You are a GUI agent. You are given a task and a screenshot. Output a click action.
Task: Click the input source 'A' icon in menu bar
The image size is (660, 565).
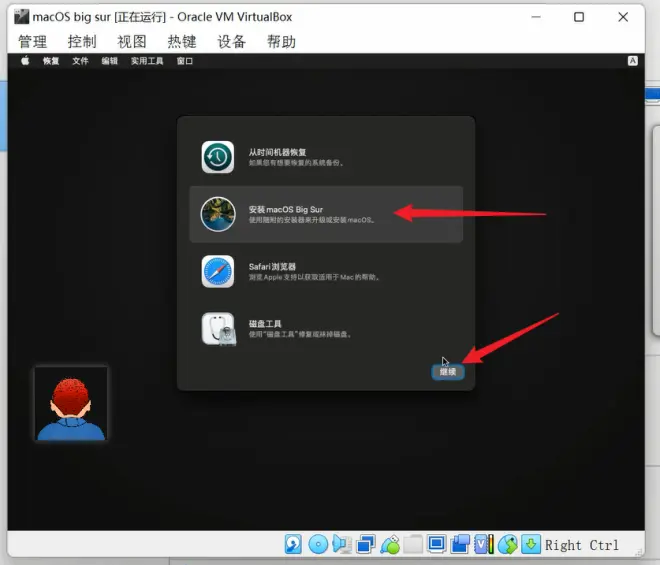tap(632, 61)
